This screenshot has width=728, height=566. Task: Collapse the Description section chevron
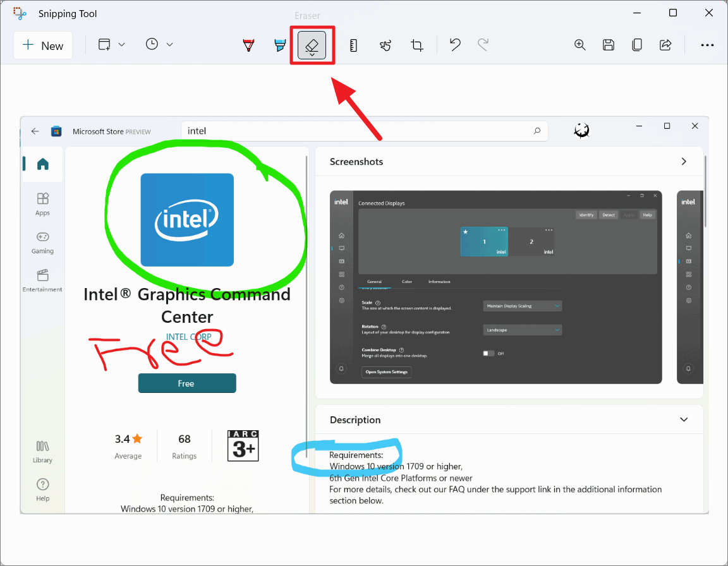pos(684,420)
